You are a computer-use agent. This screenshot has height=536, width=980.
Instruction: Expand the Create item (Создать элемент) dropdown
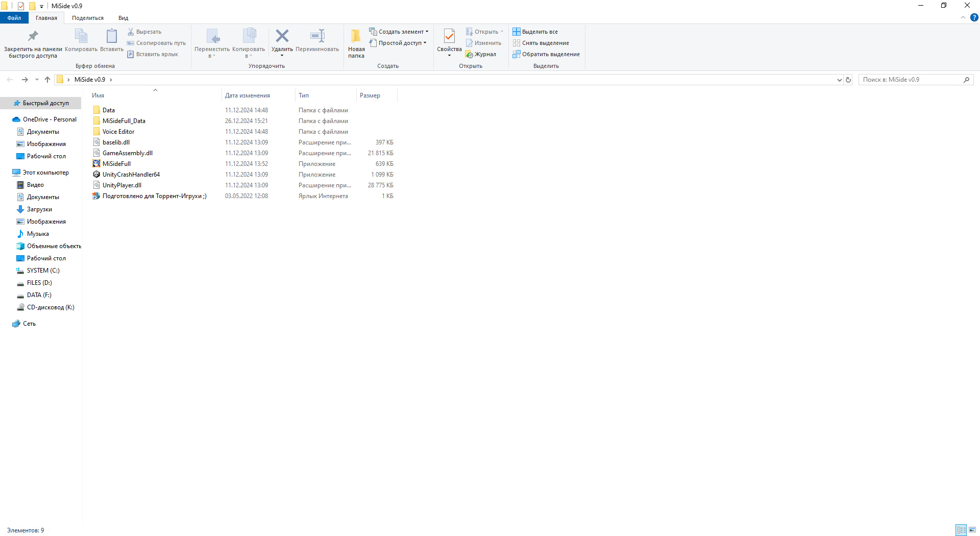399,32
